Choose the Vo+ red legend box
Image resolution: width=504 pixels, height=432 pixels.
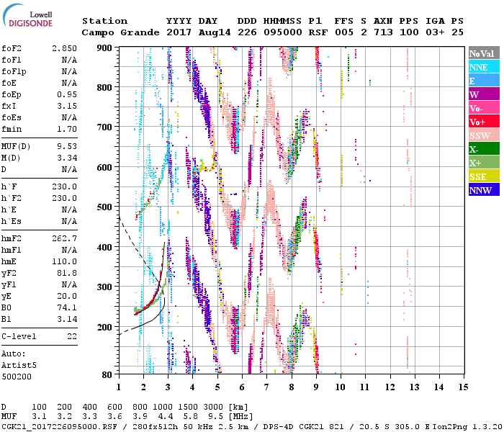483,122
